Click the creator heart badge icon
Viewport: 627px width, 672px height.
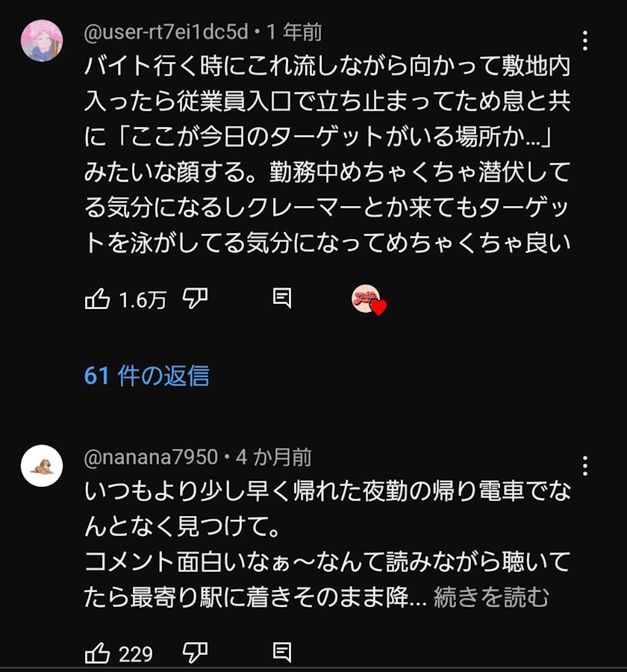[x=367, y=300]
